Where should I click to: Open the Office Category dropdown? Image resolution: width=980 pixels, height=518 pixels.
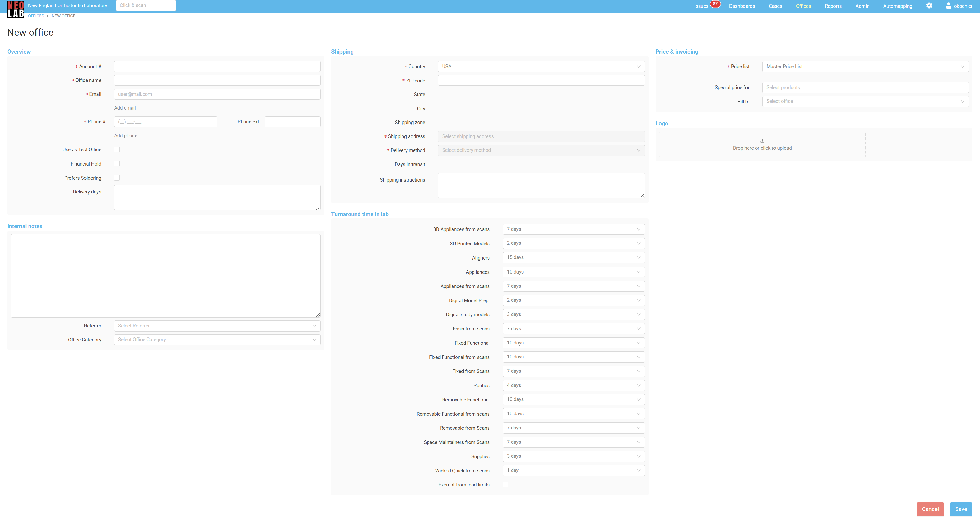pyautogui.click(x=217, y=340)
